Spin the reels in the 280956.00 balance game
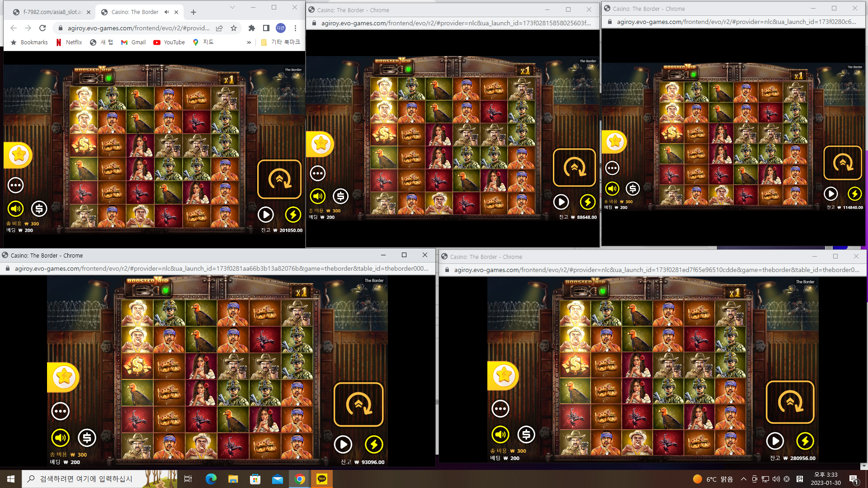This screenshot has width=868, height=488. (790, 402)
